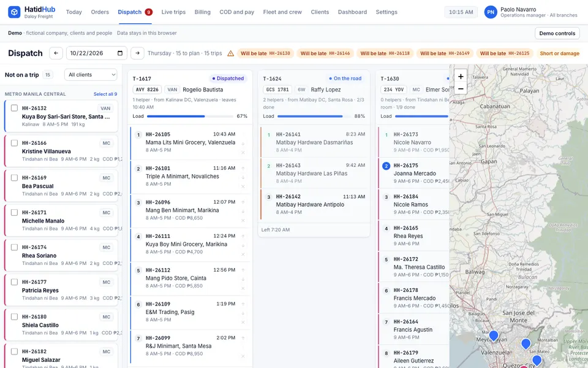Switch to the Clients tab
Screen dimensions: 588x368
click(320, 12)
